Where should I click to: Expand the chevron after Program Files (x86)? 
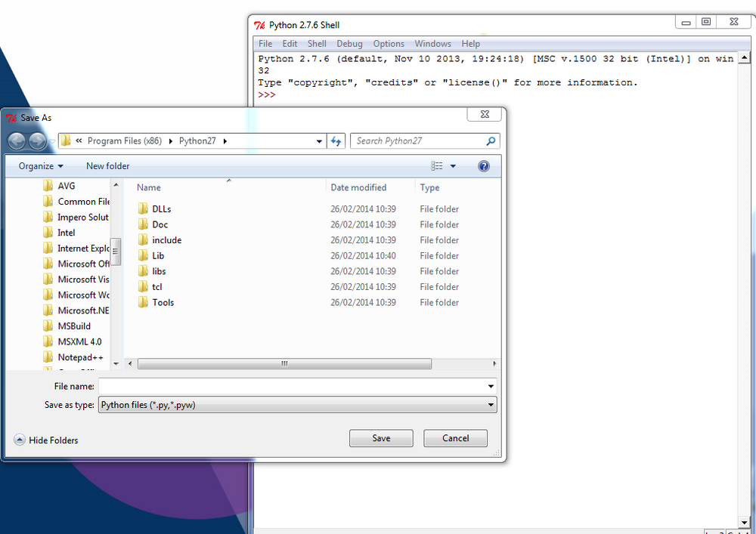coord(171,141)
